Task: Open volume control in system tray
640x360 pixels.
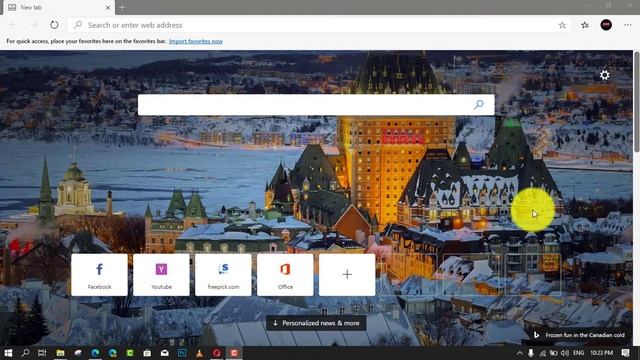Action: point(565,353)
